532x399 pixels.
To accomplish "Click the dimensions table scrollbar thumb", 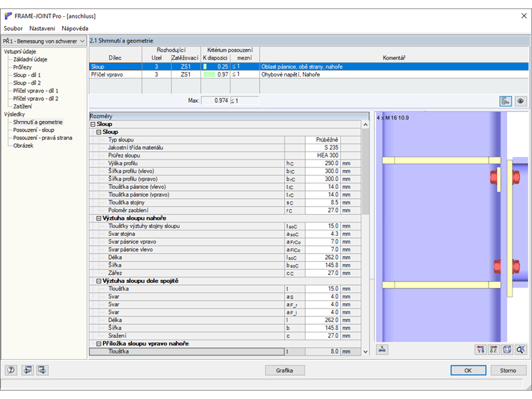I will [x=365, y=171].
